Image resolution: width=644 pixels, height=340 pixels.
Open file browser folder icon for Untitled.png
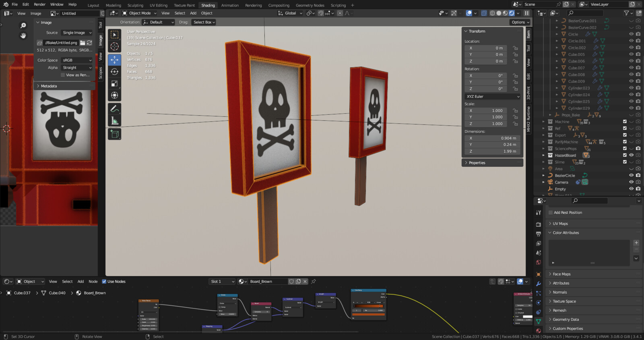(x=83, y=43)
